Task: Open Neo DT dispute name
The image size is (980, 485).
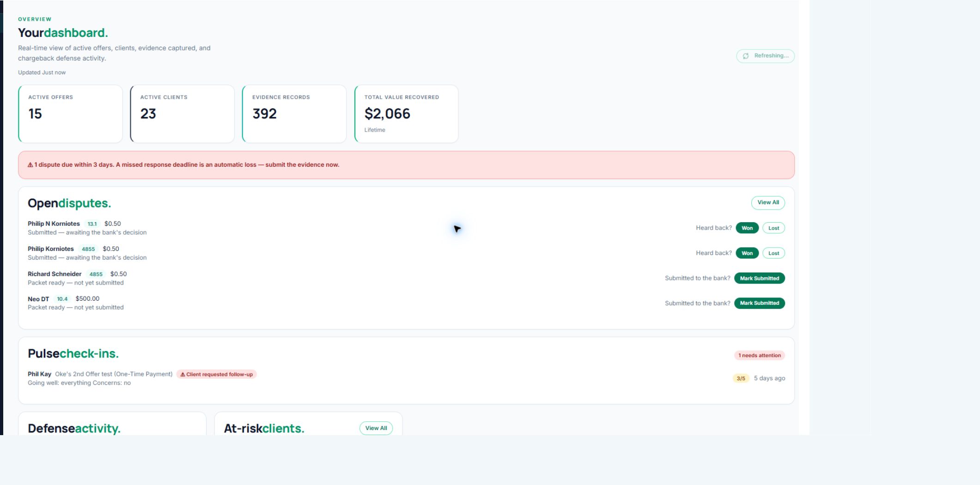Action: [38, 299]
